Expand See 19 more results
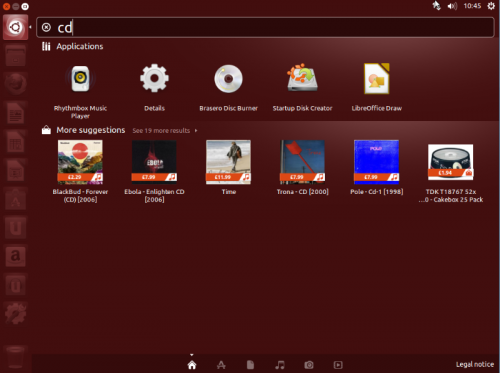This screenshot has width=500, height=373. (165, 131)
